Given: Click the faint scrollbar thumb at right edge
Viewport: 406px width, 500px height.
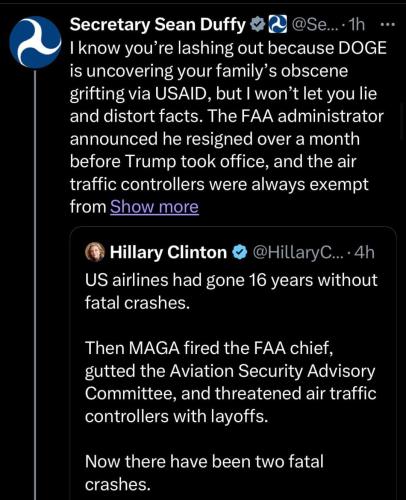Looking at the screenshot, I should [x=403, y=122].
